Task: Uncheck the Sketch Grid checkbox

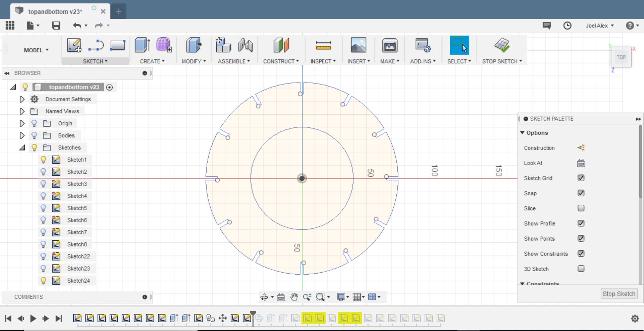Action: [x=581, y=178]
